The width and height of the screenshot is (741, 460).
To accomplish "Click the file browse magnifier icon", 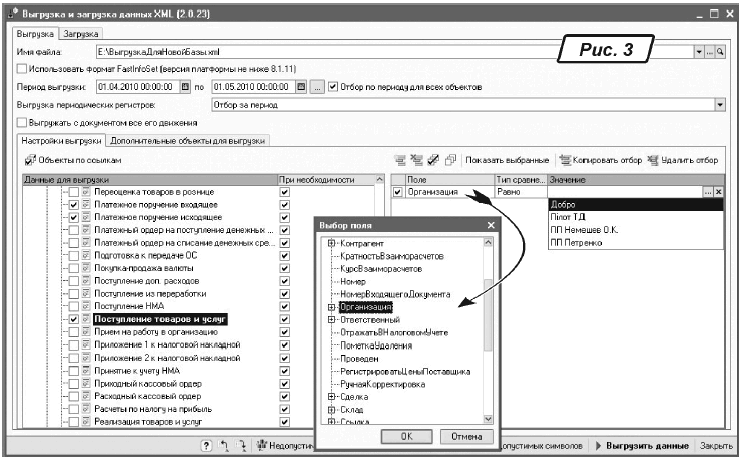I will (x=721, y=49).
